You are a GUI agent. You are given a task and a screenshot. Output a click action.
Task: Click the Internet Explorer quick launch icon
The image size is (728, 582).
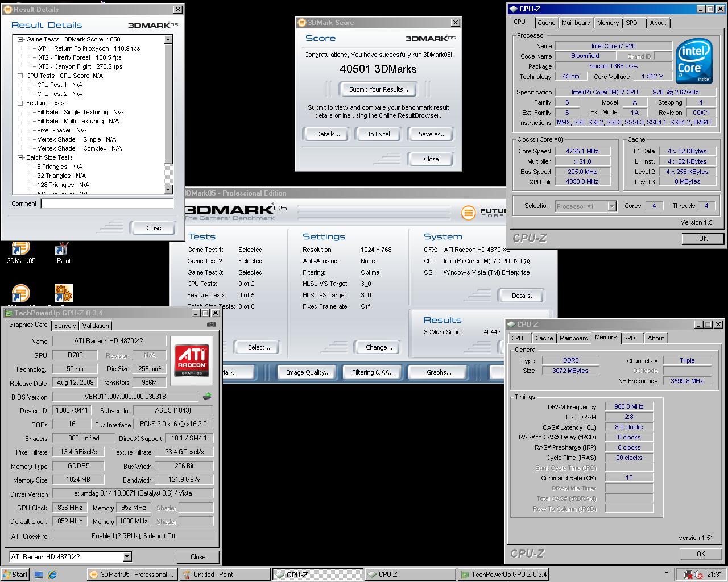click(x=52, y=575)
